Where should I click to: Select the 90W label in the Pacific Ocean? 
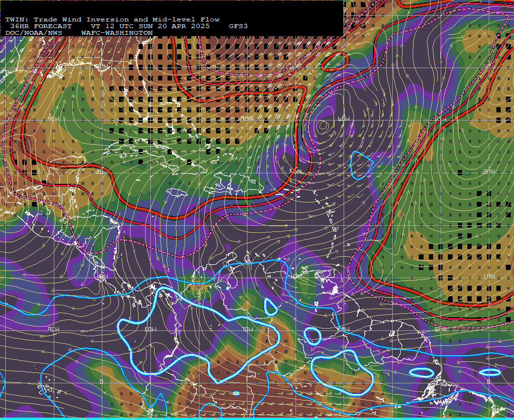54,329
